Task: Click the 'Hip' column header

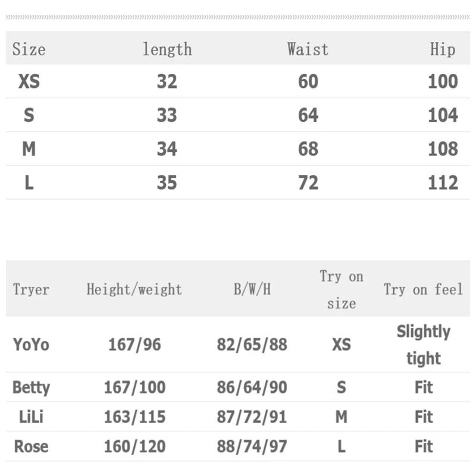Action: coord(442,49)
